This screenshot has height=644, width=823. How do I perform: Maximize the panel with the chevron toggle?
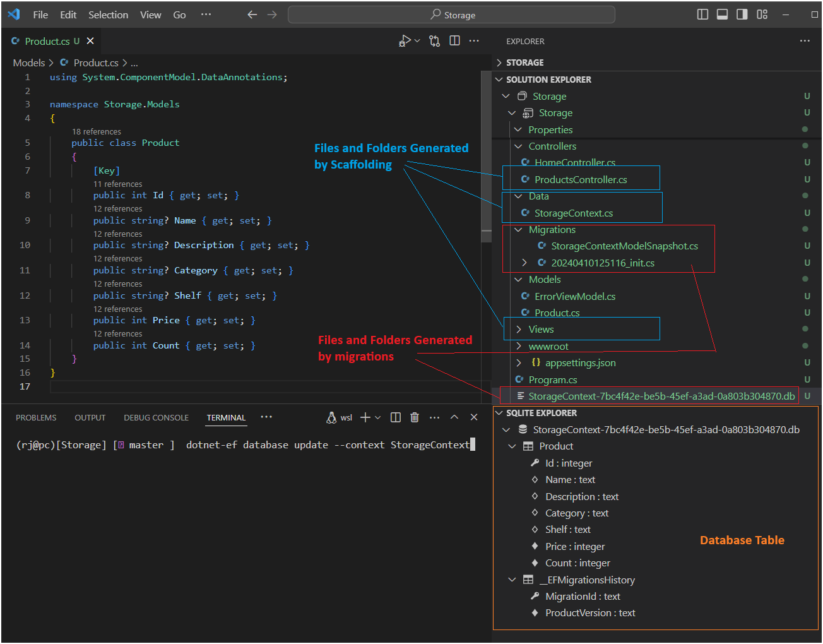coord(454,417)
